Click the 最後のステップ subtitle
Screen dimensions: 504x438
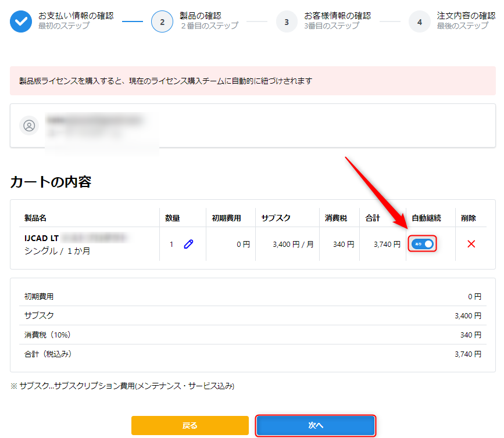coord(463,26)
